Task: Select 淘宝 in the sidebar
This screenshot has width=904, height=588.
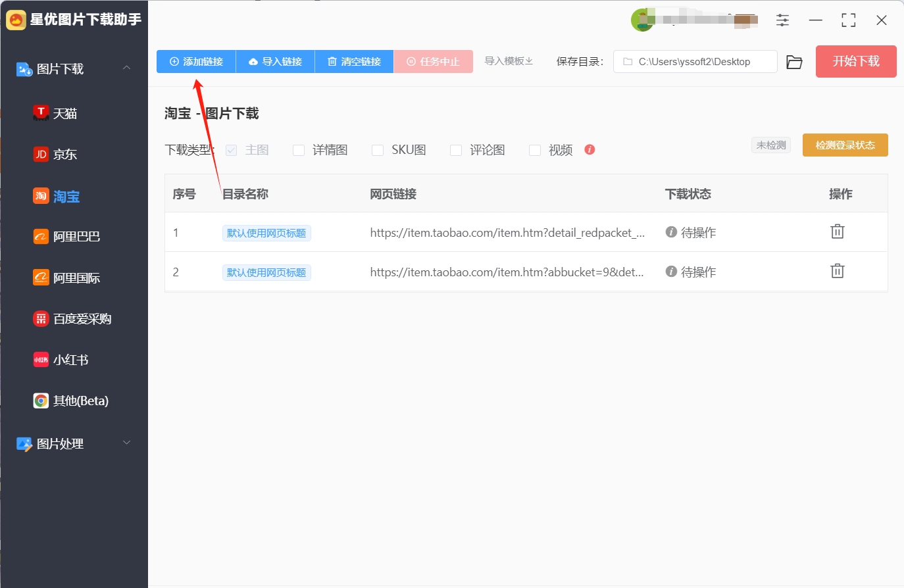Action: (x=57, y=196)
